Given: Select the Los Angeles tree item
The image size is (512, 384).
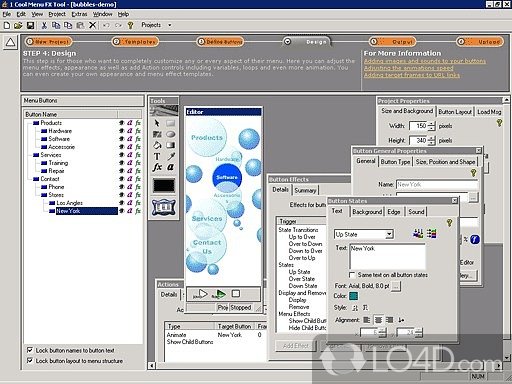Looking at the screenshot, I should [x=69, y=203].
